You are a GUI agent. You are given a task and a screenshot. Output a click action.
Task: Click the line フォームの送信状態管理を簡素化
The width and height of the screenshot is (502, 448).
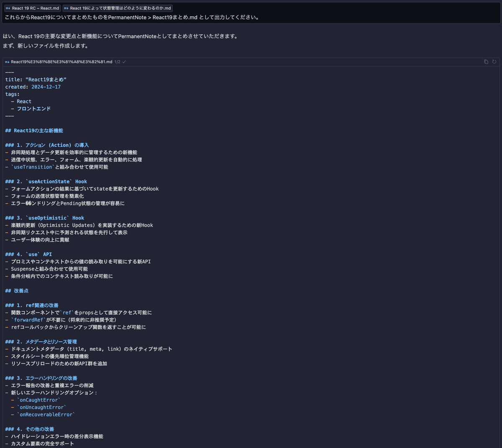pyautogui.click(x=47, y=196)
